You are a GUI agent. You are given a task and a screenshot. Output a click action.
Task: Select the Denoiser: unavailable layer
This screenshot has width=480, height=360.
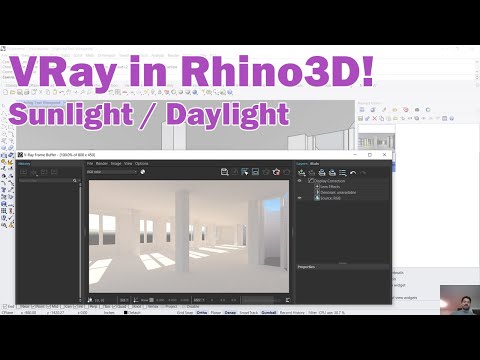338,192
